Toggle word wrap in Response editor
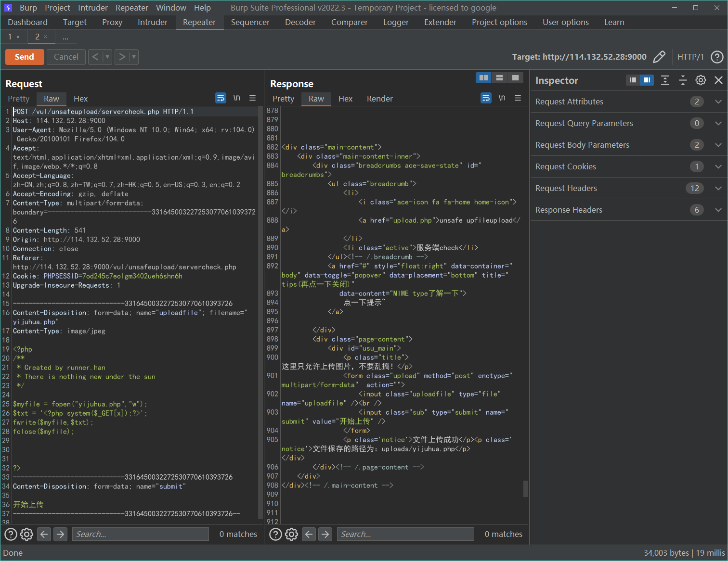Image resolution: width=728 pixels, height=561 pixels. (486, 98)
